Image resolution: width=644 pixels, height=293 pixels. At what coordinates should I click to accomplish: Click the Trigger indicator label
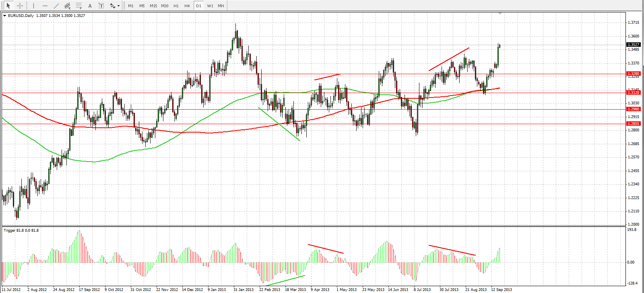21,231
